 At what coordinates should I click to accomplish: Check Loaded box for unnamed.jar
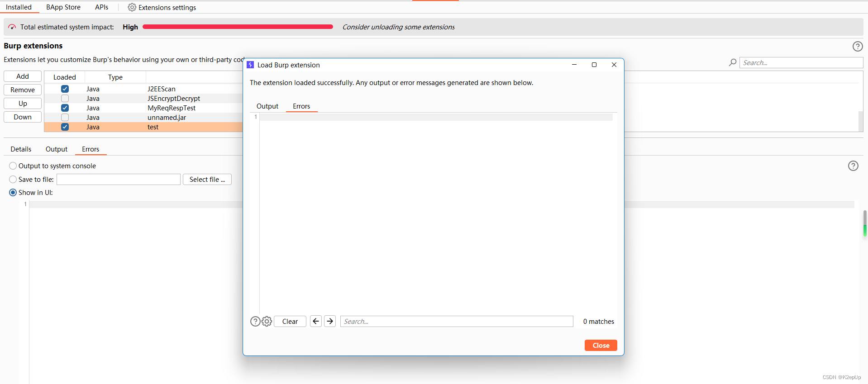[65, 118]
